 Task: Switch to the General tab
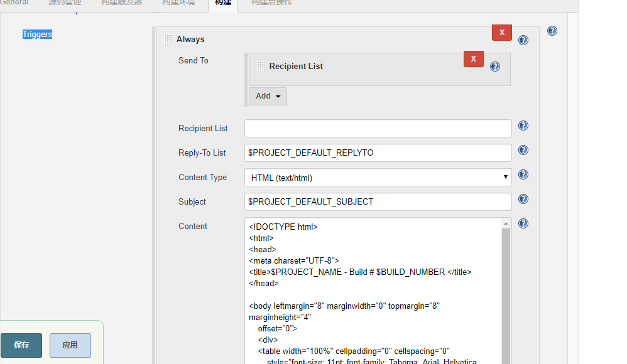pos(14,3)
